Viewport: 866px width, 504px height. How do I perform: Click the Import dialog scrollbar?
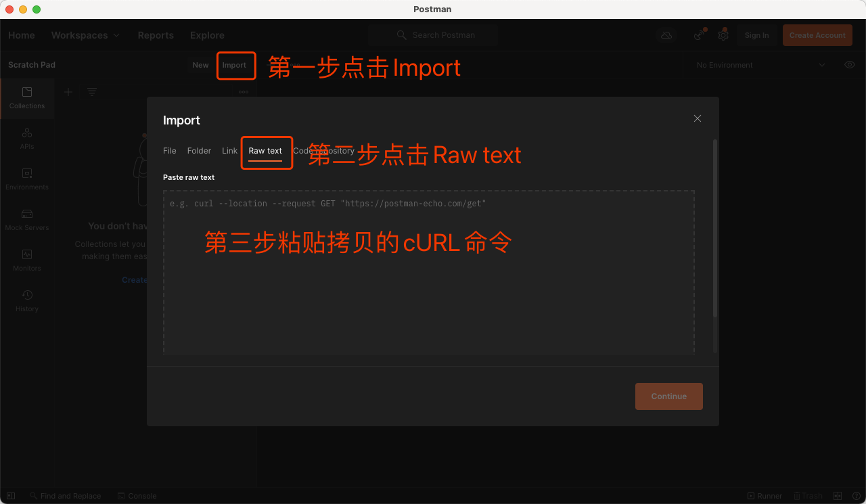coord(715,228)
